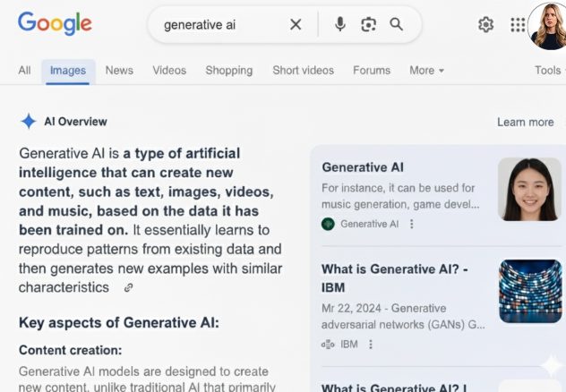Screen dimensions: 566x392
Task: Select the Images tab
Action: (x=68, y=71)
